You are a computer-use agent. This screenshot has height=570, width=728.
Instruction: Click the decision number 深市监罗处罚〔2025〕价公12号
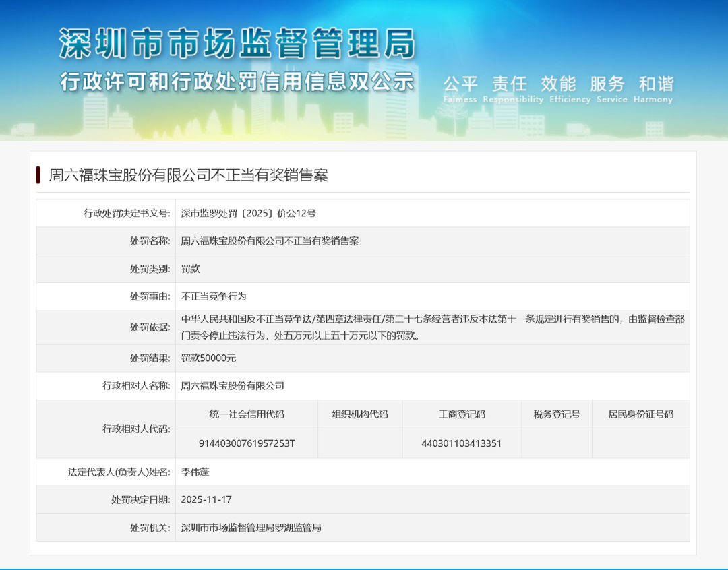(248, 214)
